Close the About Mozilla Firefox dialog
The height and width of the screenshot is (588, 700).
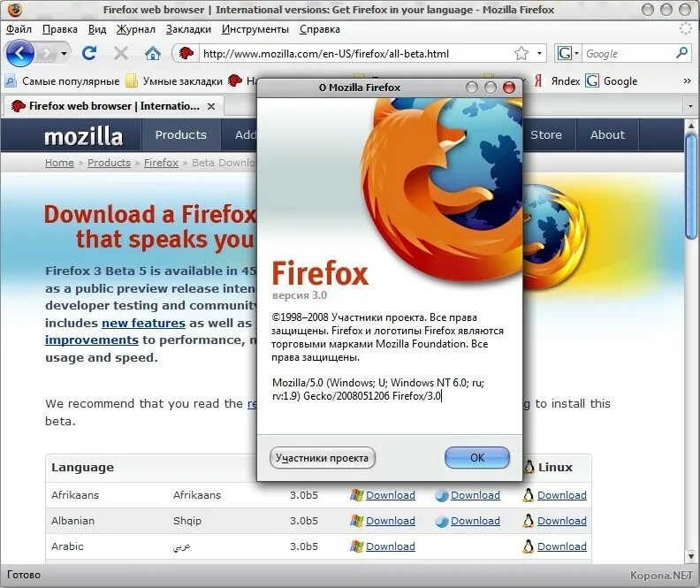click(509, 88)
